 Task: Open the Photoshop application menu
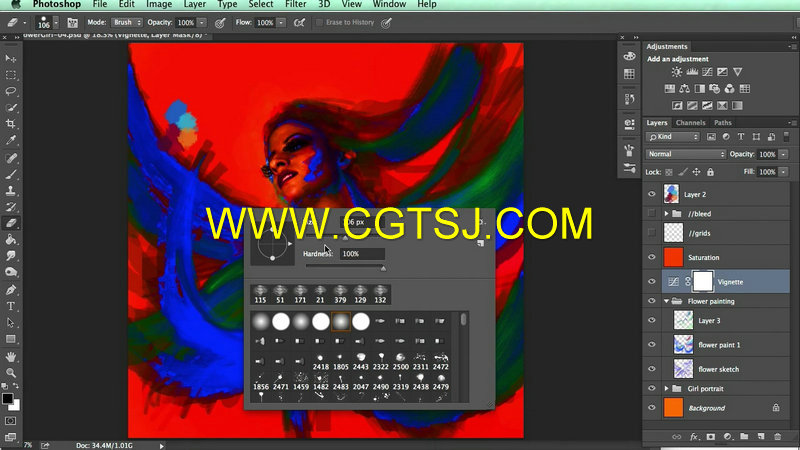click(x=57, y=5)
